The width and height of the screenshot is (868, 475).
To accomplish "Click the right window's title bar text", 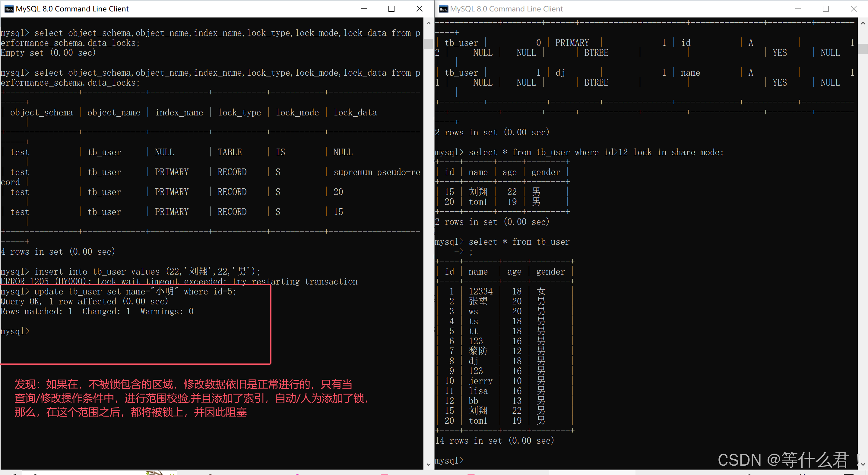I will (506, 9).
